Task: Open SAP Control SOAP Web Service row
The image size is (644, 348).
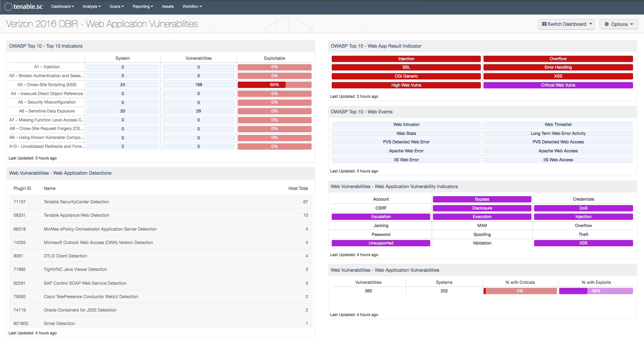Action: pos(161,283)
